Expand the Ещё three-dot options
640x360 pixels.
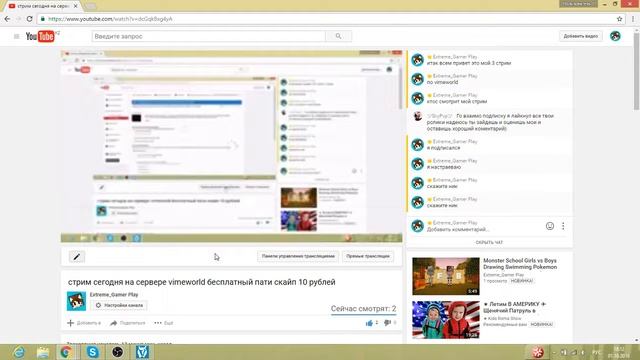[x=164, y=323]
